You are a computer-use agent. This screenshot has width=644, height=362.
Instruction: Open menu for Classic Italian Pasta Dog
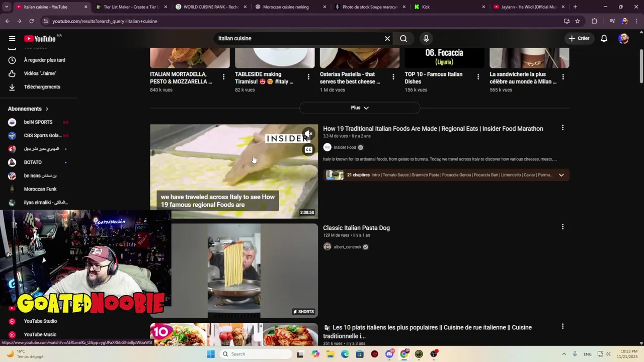coord(562,227)
